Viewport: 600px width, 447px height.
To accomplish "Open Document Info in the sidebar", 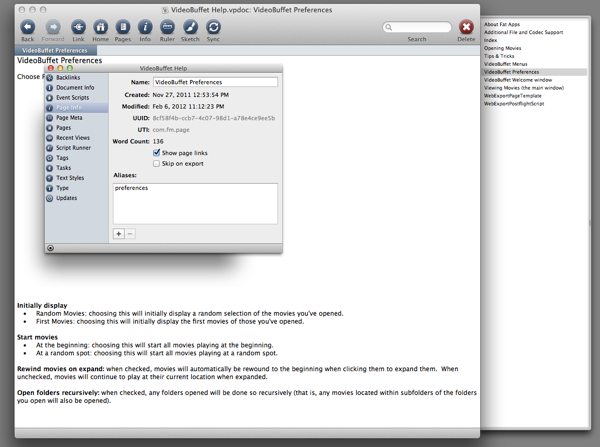I will pyautogui.click(x=77, y=88).
